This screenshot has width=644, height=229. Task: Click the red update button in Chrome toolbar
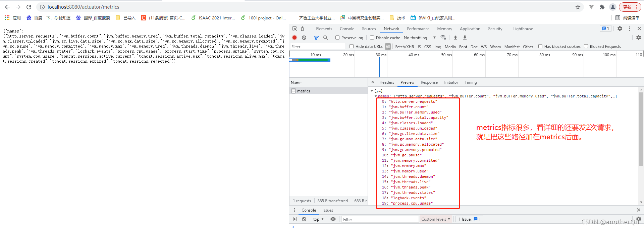coord(630,7)
